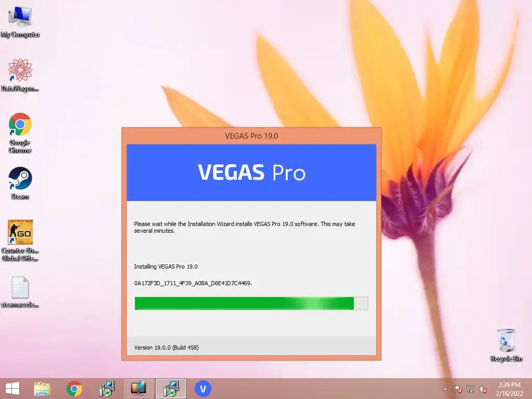The height and width of the screenshot is (399, 532).
Task: Select the first installer icon in the taskbar
Action: (107, 389)
